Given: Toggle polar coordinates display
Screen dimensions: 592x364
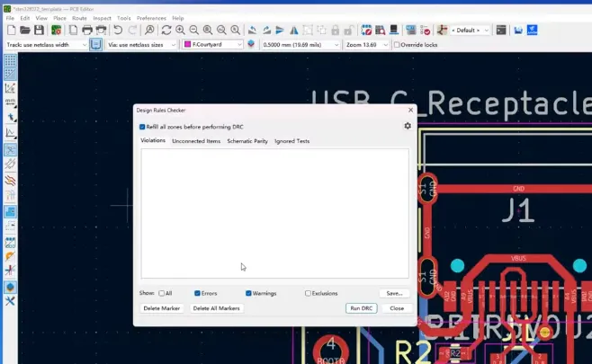Looking at the screenshot, I should click(10, 88).
